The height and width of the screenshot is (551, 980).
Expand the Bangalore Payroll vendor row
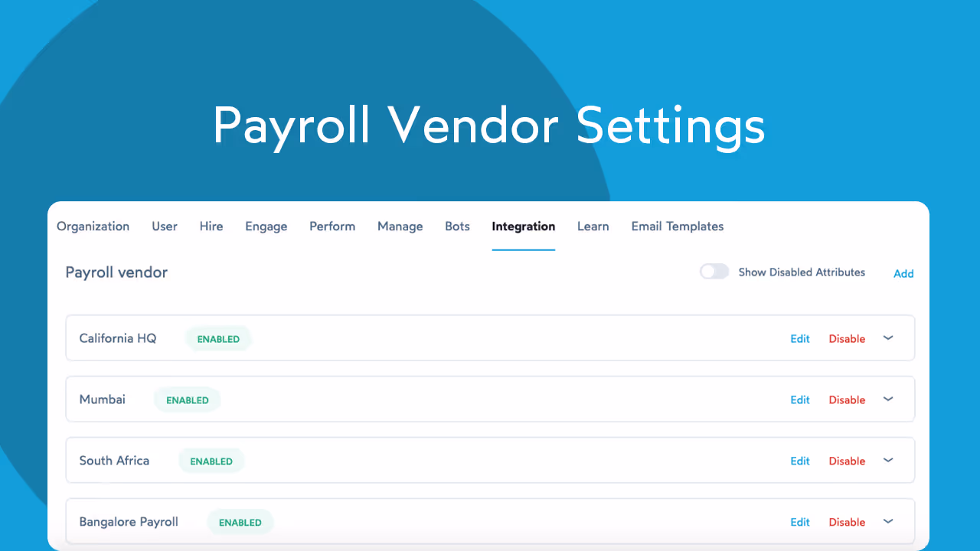click(888, 521)
